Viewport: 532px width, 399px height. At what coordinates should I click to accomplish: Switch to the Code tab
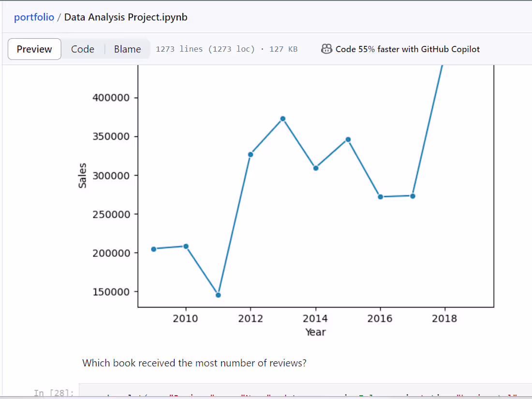pyautogui.click(x=82, y=49)
